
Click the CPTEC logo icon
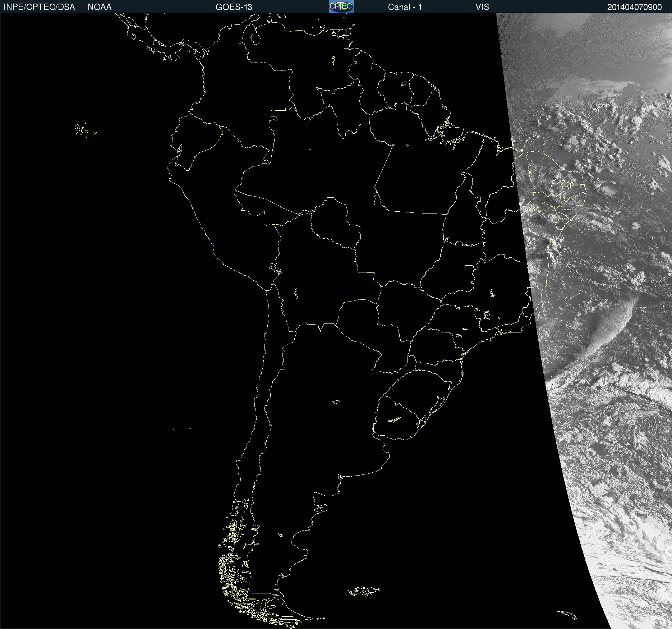(341, 6)
